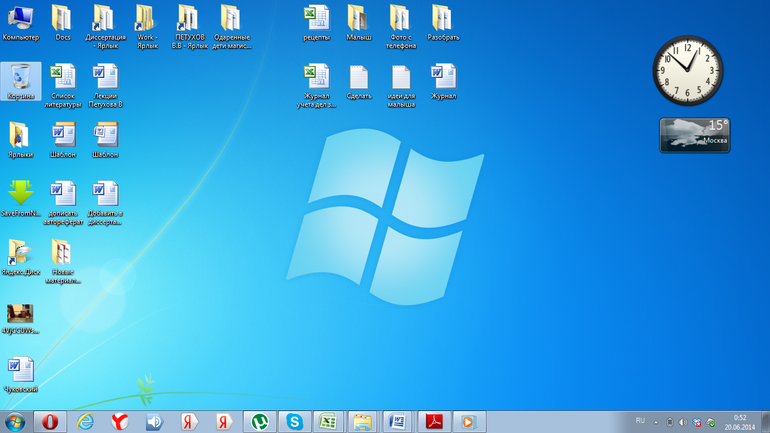Open Windows Explorer from the taskbar
This screenshot has height=433, width=770.
[x=362, y=421]
